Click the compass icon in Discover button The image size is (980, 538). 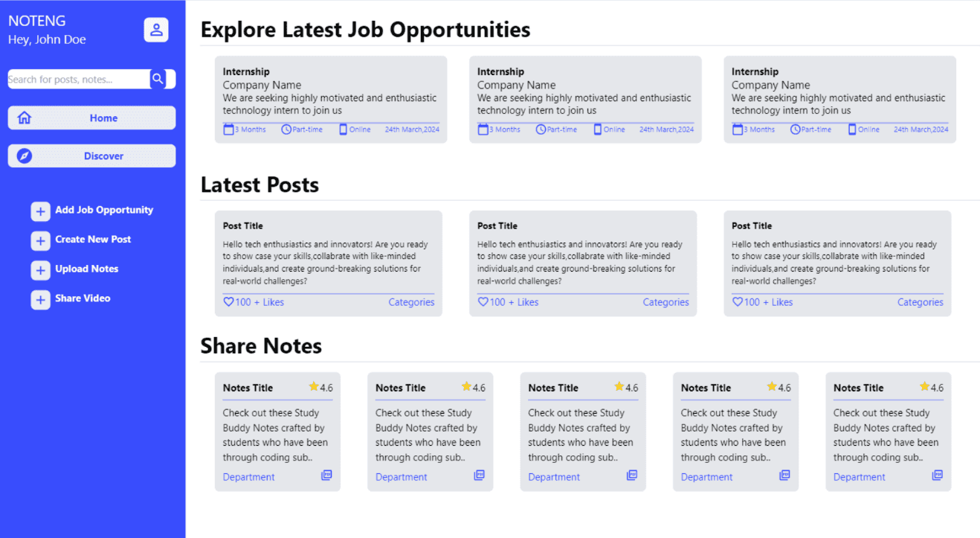point(25,156)
